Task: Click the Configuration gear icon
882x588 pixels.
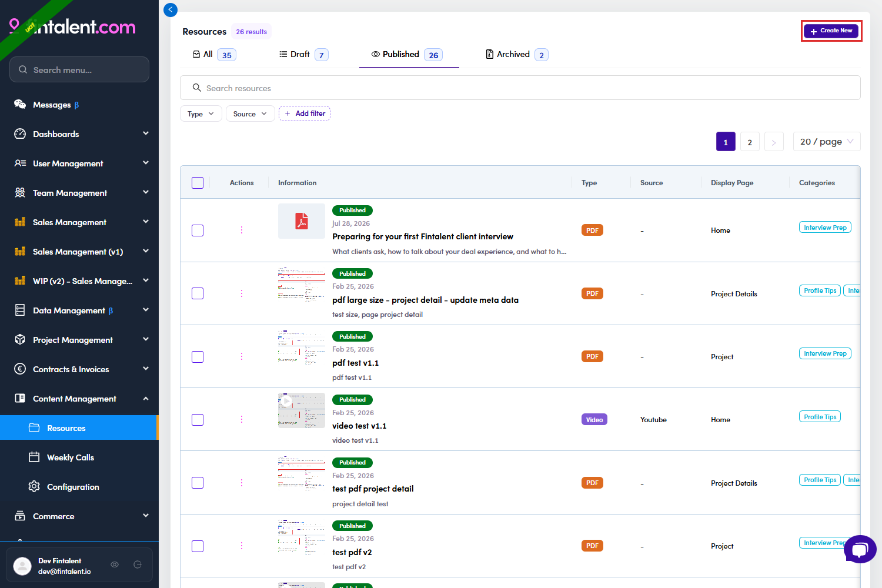Action: (x=34, y=486)
